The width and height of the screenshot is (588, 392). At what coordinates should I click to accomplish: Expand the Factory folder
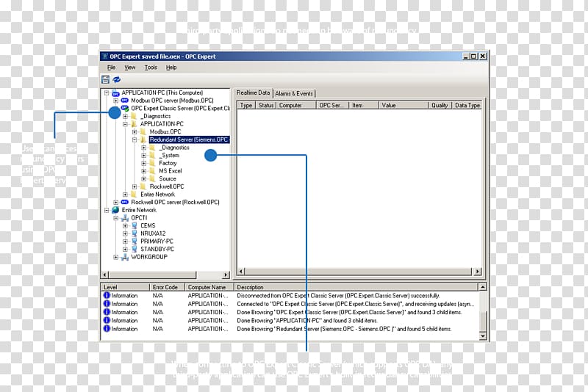tap(143, 163)
